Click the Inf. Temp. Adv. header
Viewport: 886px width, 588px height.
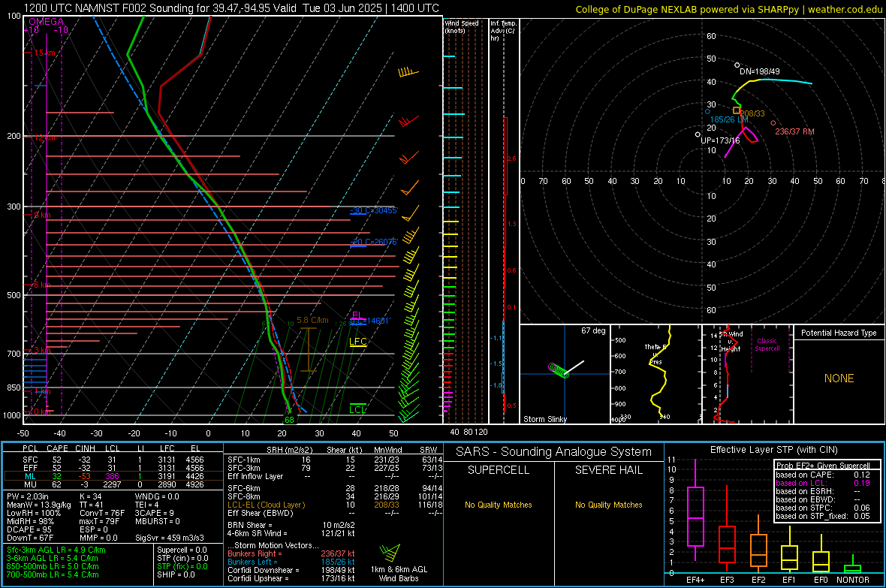(503, 31)
